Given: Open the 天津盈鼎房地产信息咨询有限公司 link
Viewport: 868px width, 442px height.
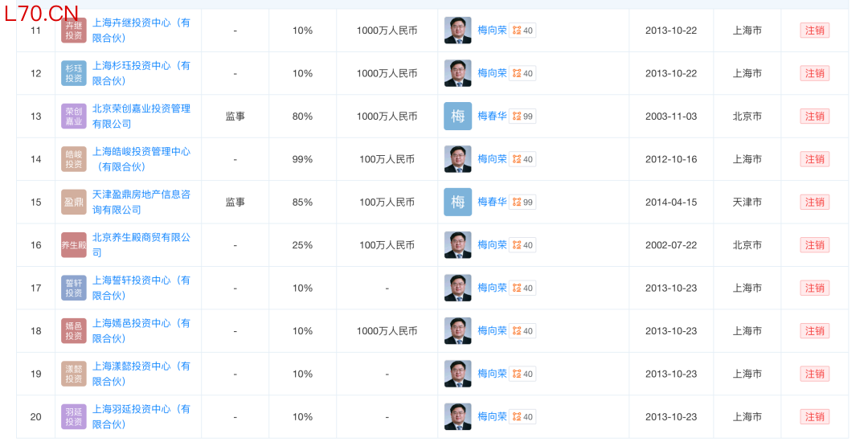Looking at the screenshot, I should pos(141,202).
